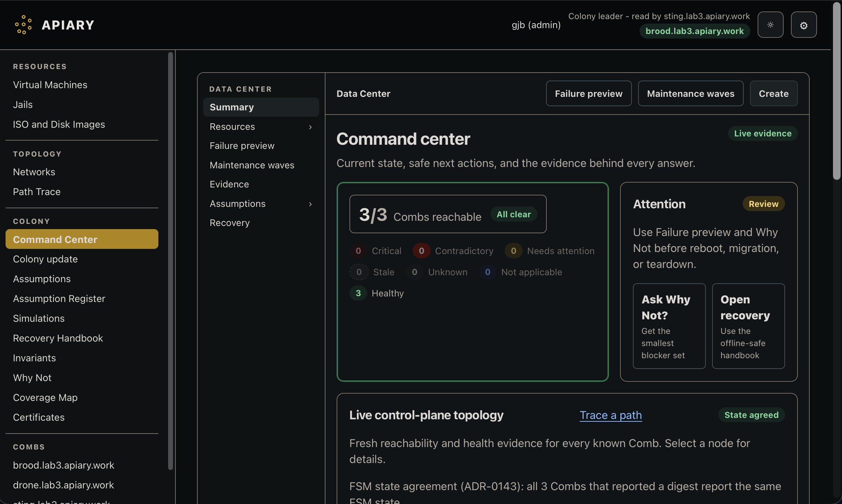Screen dimensions: 842x504
Task: Click the main page vertical scrollbar
Action: click(837, 91)
